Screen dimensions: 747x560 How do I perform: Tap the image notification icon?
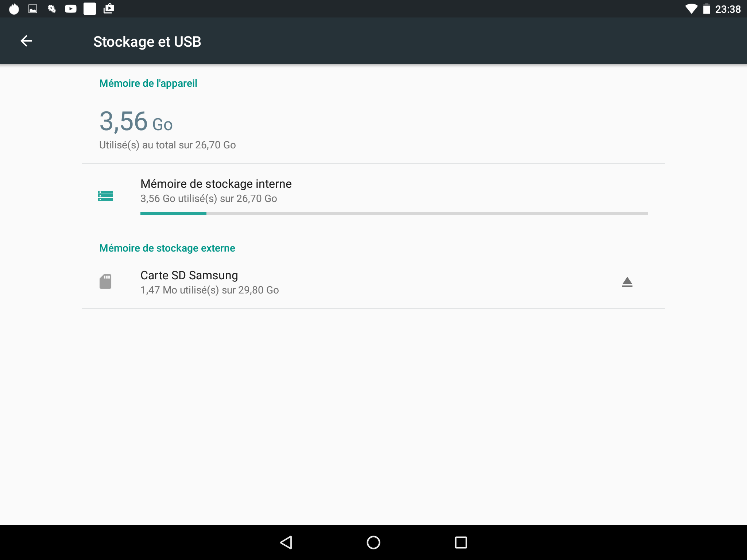click(33, 9)
